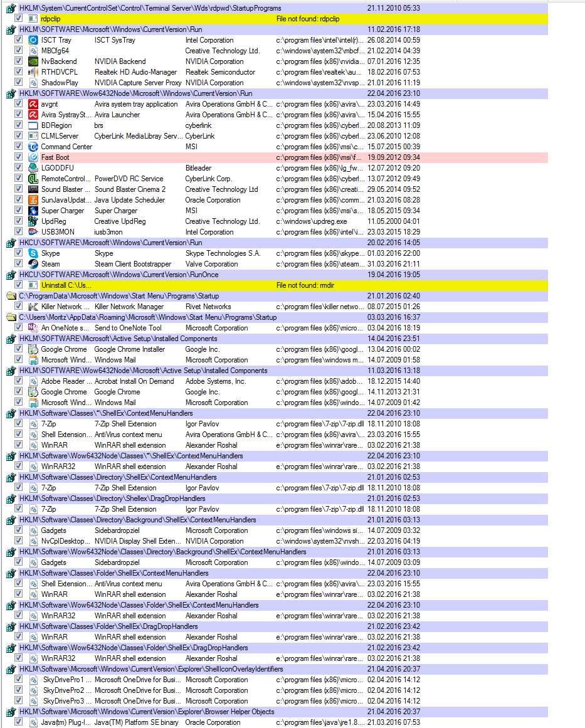Click the RTHDVCPL Realtek speaker icon

tap(33, 72)
